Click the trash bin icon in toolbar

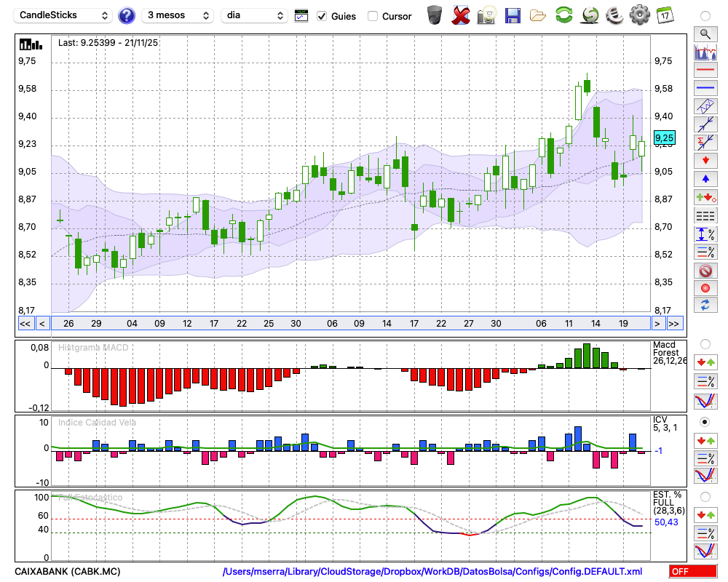435,15
